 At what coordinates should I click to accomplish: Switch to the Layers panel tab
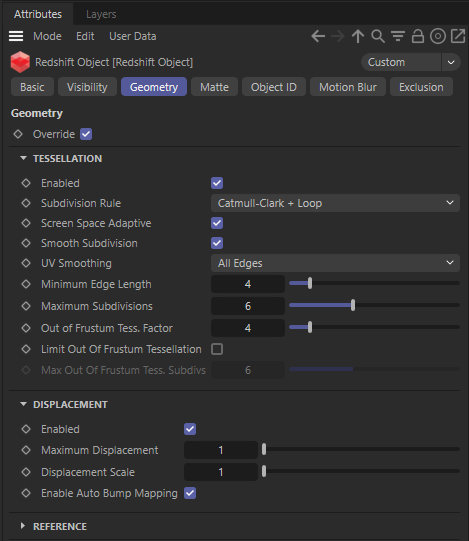101,14
